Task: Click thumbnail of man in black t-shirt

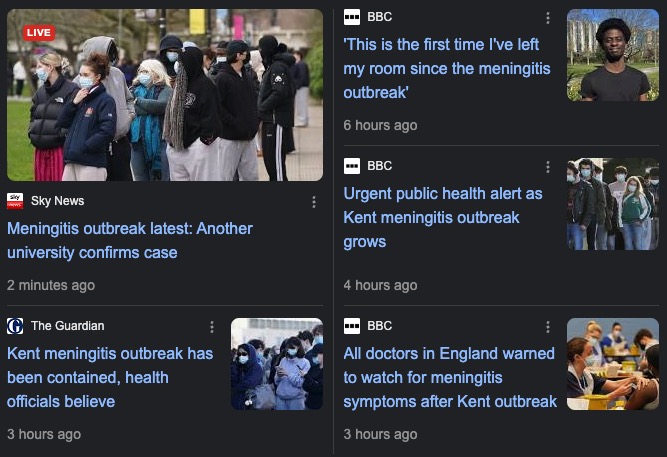Action: pos(613,55)
